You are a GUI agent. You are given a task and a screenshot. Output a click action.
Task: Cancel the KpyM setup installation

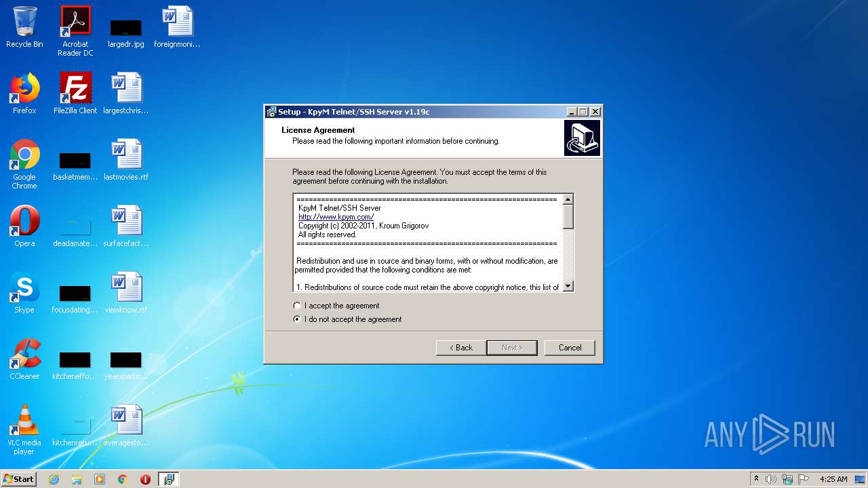click(570, 348)
